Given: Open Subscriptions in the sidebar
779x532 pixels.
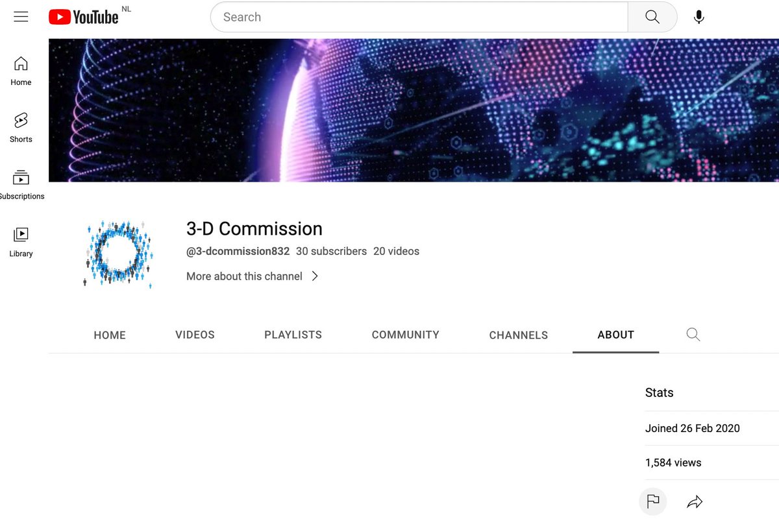Looking at the screenshot, I should [21, 184].
